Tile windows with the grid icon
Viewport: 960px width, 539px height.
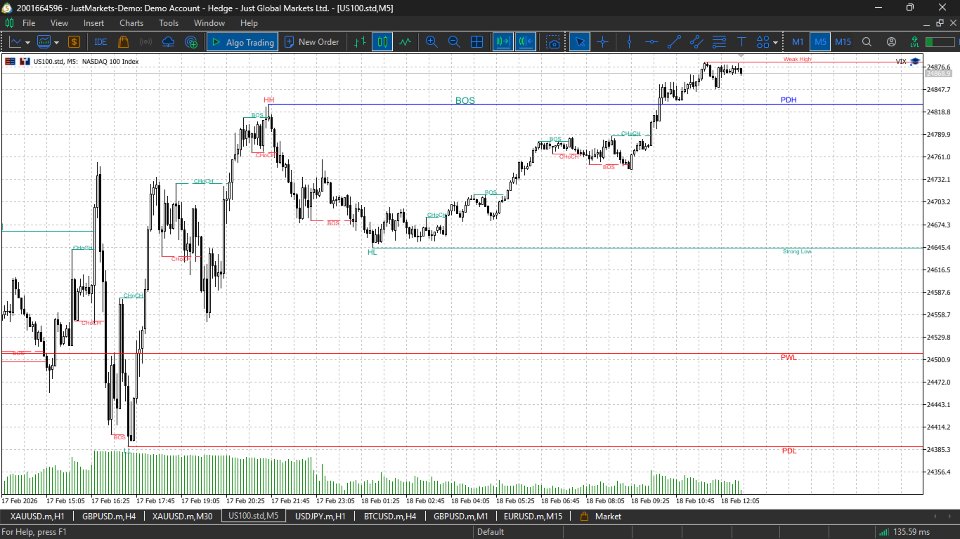coord(477,42)
